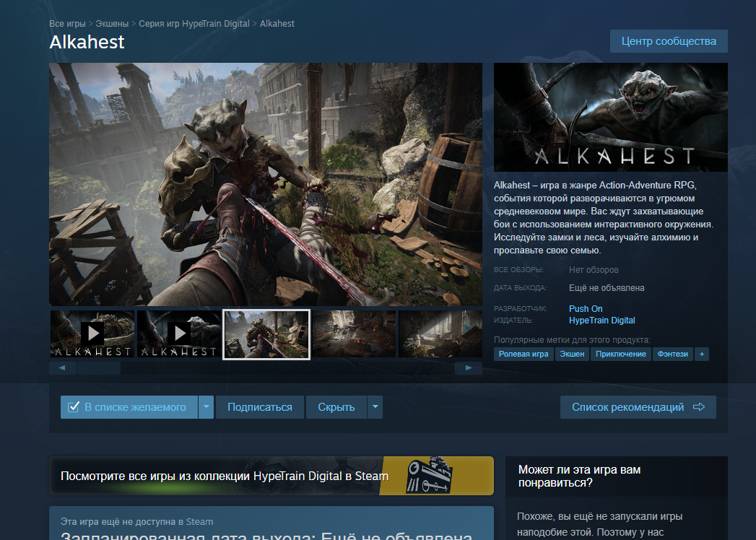Click the Подписаться button
The height and width of the screenshot is (540, 756).
260,407
